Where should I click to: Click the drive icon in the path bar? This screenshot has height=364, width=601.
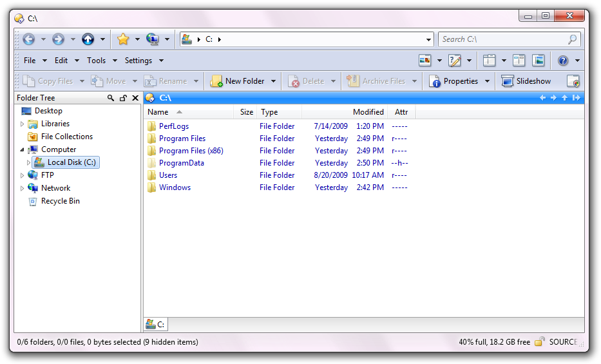click(187, 39)
